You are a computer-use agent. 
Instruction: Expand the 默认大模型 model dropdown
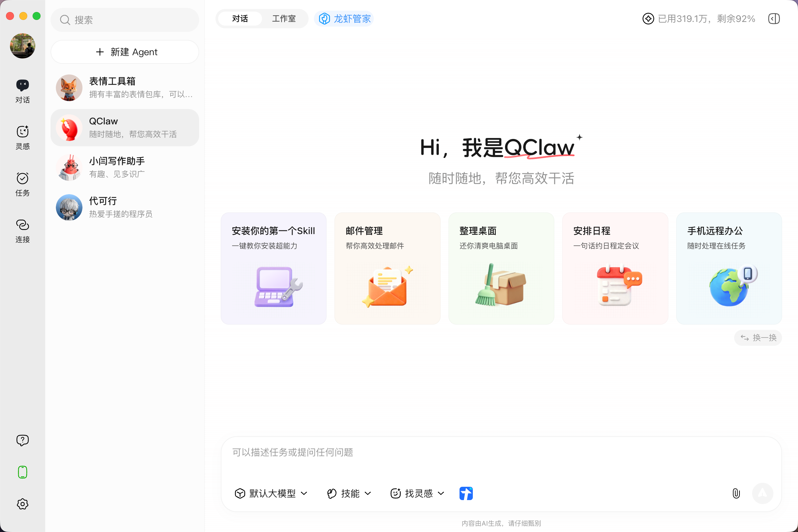point(271,493)
